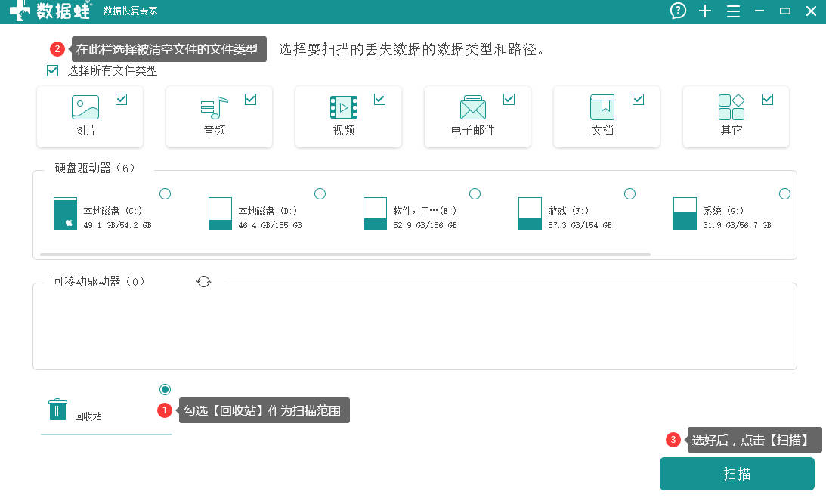Screen dimensions: 826x504
Task: Click the hard drive list horizontal scrollbar
Action: [345, 255]
